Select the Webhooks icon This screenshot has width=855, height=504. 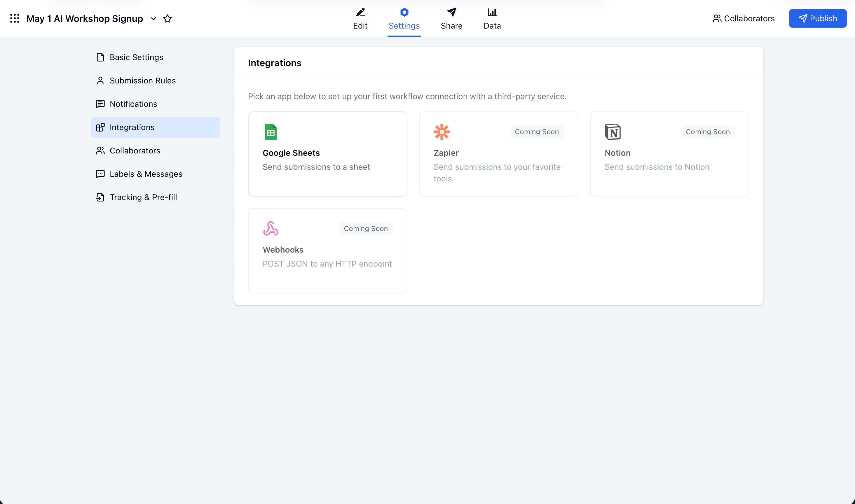[x=271, y=229]
